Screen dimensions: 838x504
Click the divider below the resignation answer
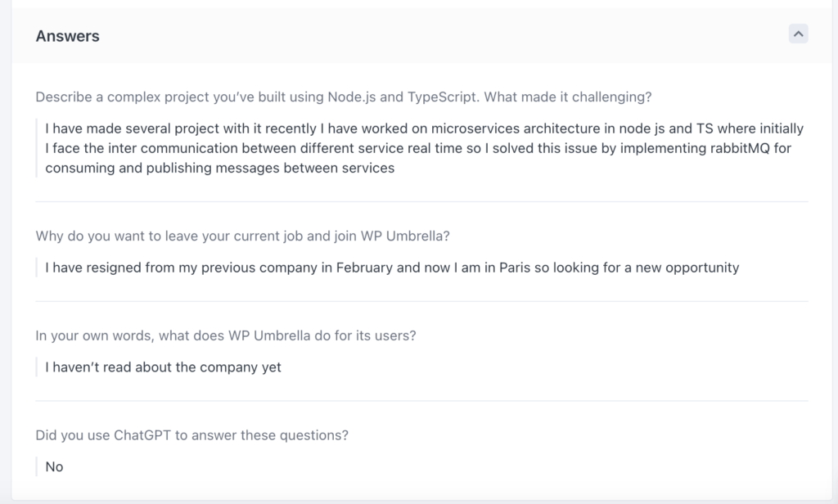click(x=421, y=301)
